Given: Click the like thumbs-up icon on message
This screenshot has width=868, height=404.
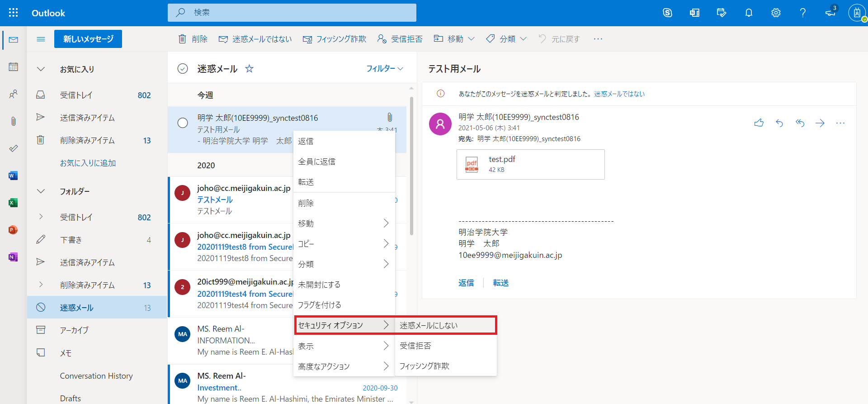Looking at the screenshot, I should [x=759, y=123].
